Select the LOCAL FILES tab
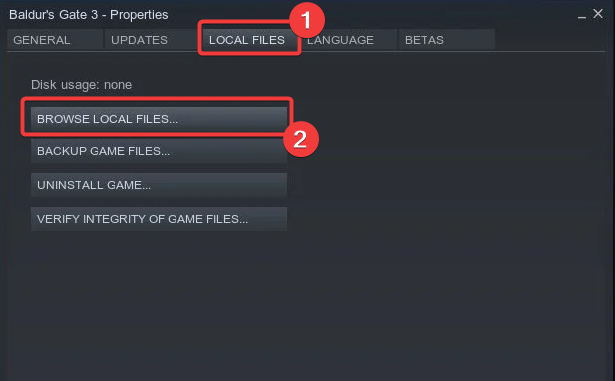 (x=249, y=40)
